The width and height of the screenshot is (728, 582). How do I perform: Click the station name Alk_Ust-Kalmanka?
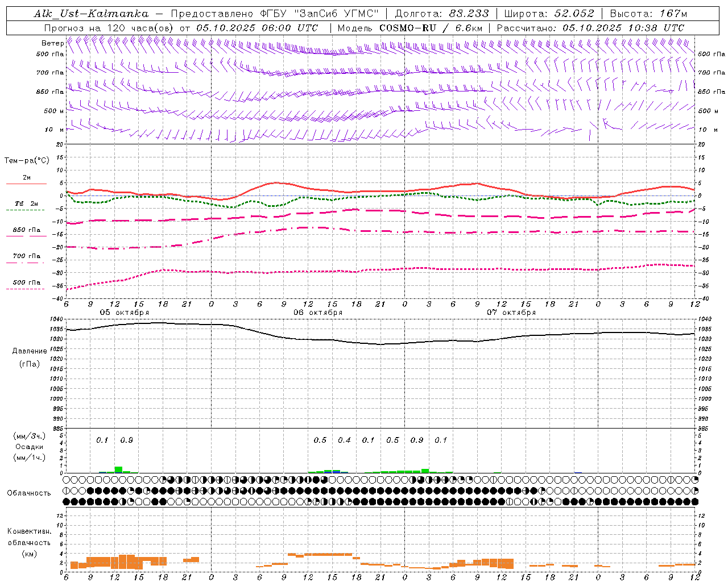pos(91,14)
